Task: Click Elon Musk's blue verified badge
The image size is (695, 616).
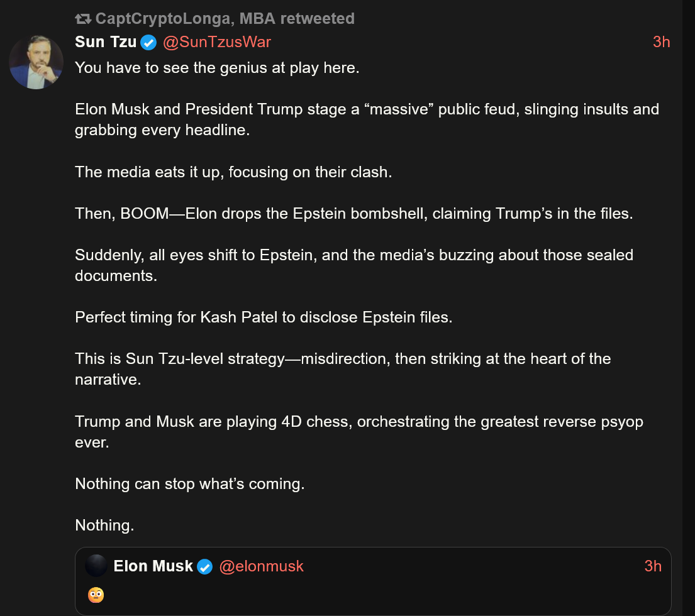Action: [205, 566]
